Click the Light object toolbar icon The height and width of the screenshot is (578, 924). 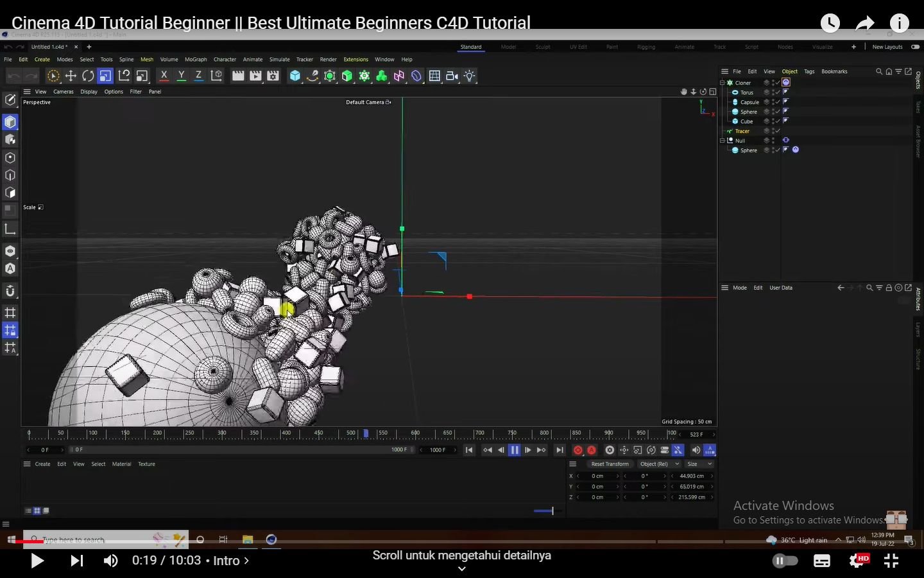470,76
